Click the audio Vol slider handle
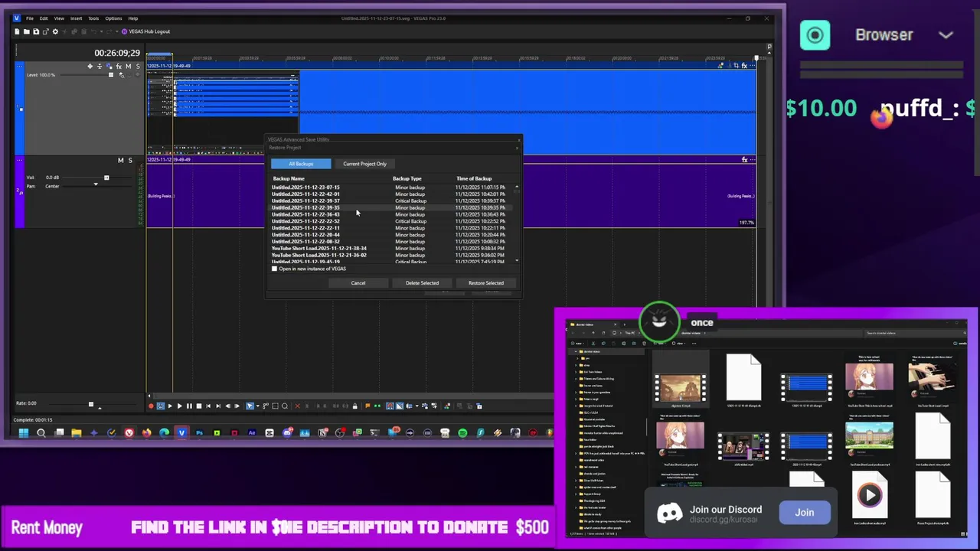980x551 pixels. pos(106,178)
